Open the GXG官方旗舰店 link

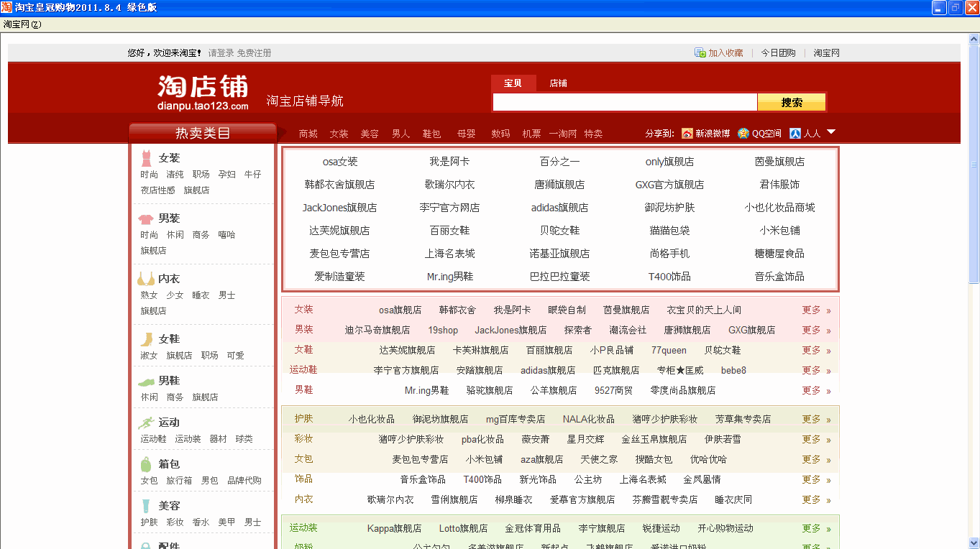point(669,185)
